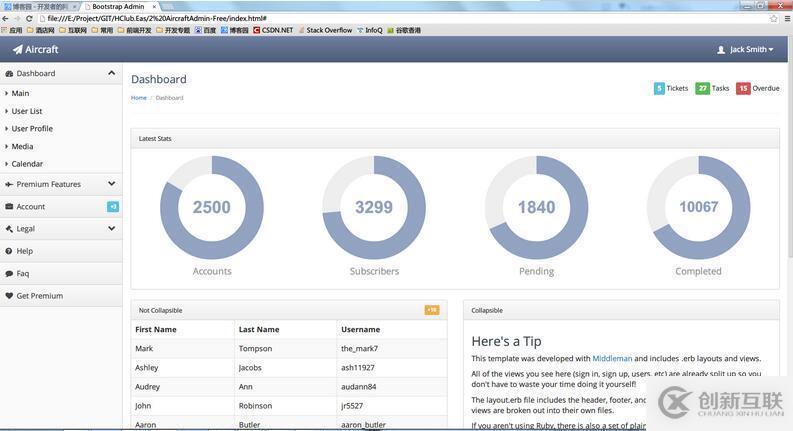This screenshot has height=431, width=793.
Task: Click the Account card icon in sidebar
Action: pyautogui.click(x=9, y=206)
